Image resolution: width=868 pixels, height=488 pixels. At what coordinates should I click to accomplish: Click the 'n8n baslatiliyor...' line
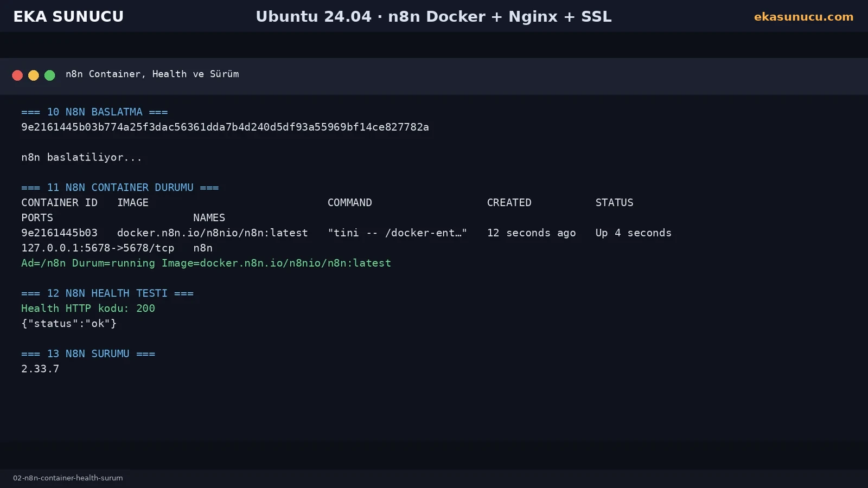click(x=81, y=157)
